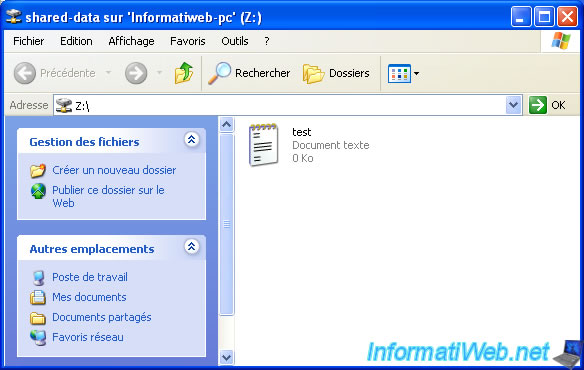584x370 pixels.
Task: Open the Affichage menu
Action: (131, 41)
